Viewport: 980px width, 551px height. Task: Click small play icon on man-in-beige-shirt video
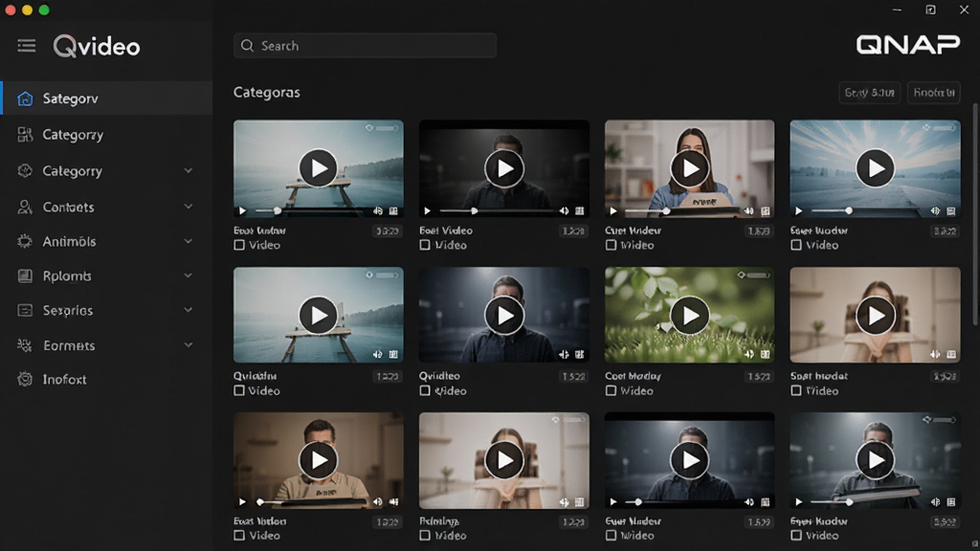pos(242,501)
